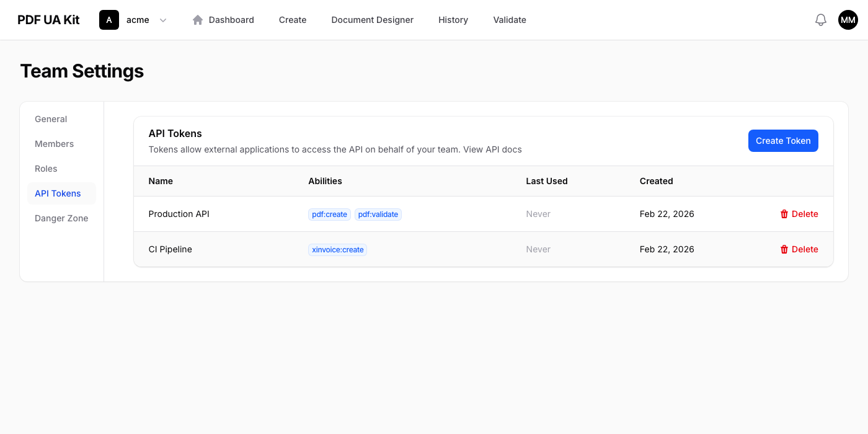Click the Create Token button
The height and width of the screenshot is (434, 868).
[x=783, y=141]
